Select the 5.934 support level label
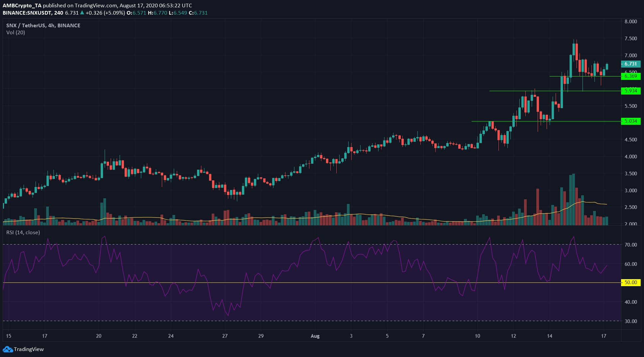Viewport: 644px width, 357px height. tap(630, 91)
